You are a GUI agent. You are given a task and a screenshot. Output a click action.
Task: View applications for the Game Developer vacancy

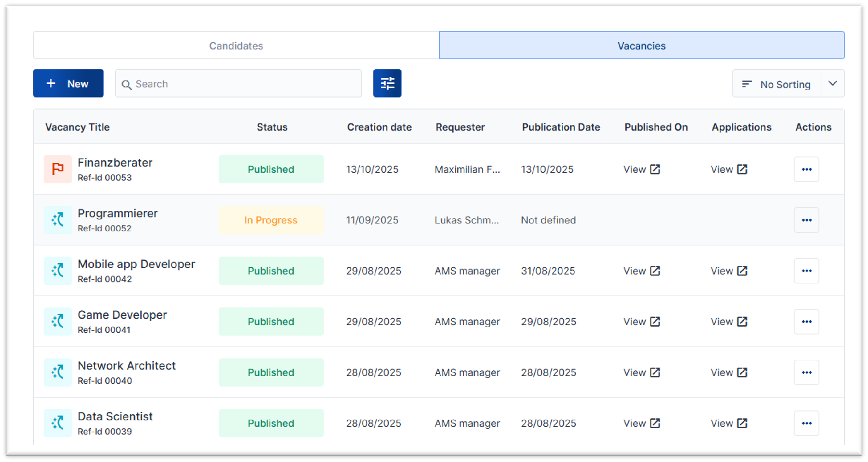tap(728, 322)
